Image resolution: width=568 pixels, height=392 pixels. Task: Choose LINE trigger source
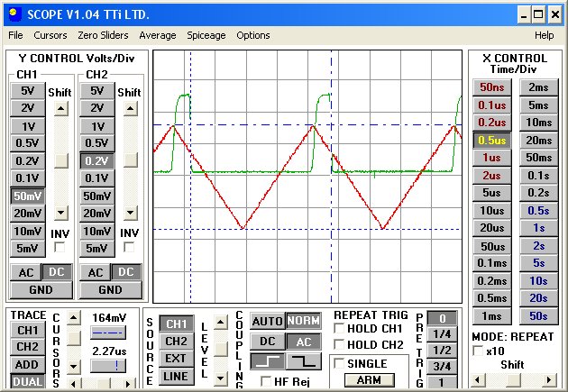click(x=176, y=376)
